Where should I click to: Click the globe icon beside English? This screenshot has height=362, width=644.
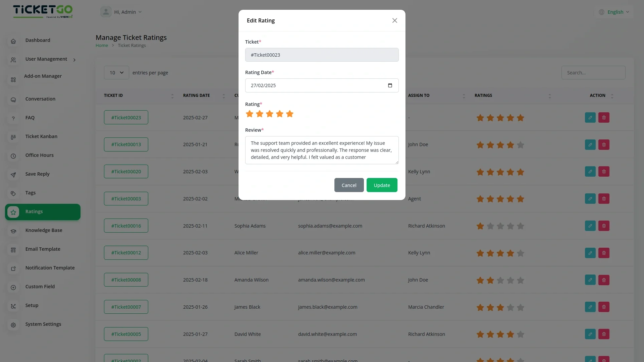601,12
